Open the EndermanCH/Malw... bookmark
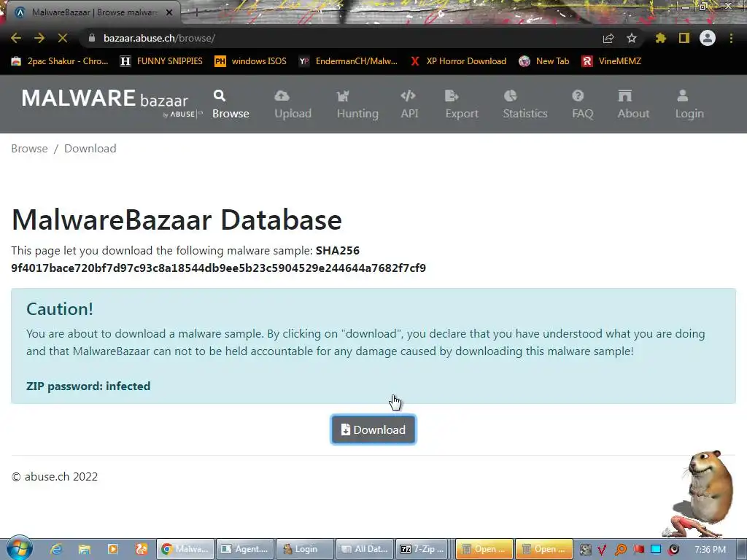The height and width of the screenshot is (560, 747). coord(348,61)
